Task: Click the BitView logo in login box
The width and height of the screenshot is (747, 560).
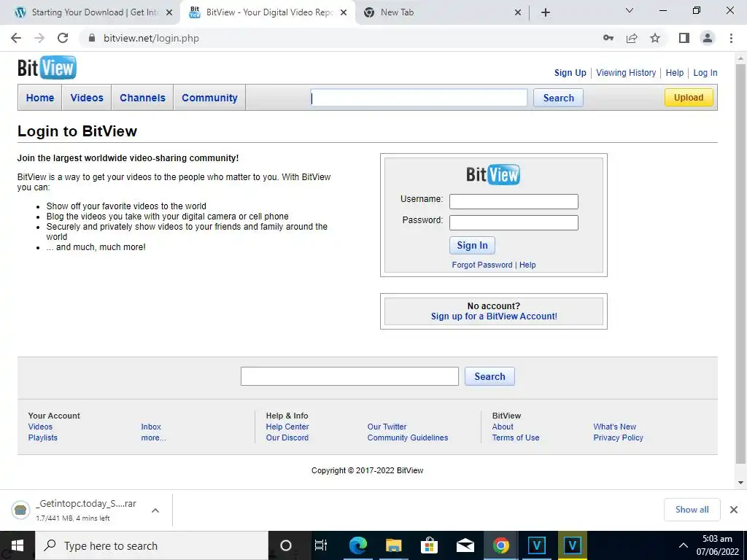Action: (x=493, y=174)
